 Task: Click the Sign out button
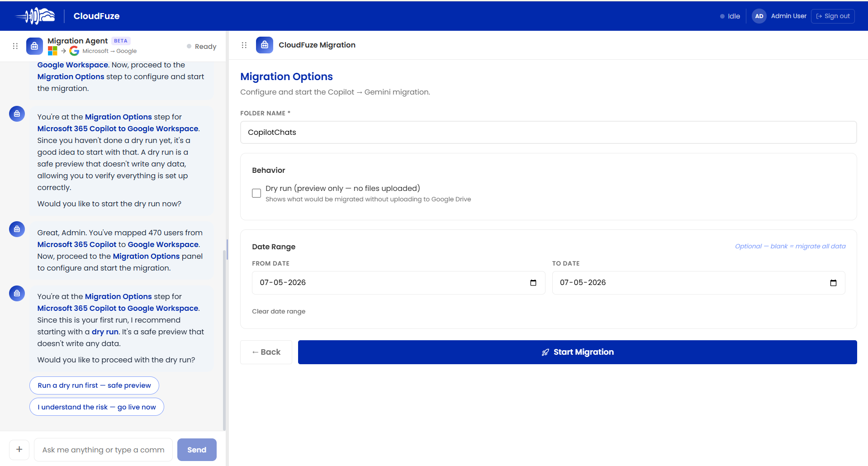tap(833, 16)
